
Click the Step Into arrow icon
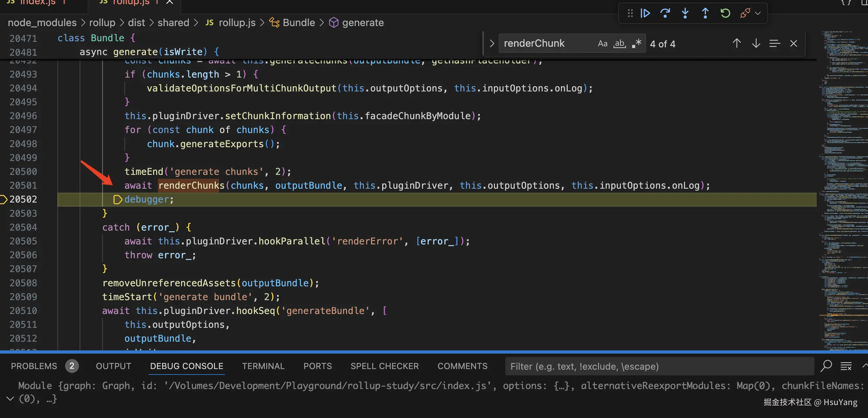(x=685, y=14)
